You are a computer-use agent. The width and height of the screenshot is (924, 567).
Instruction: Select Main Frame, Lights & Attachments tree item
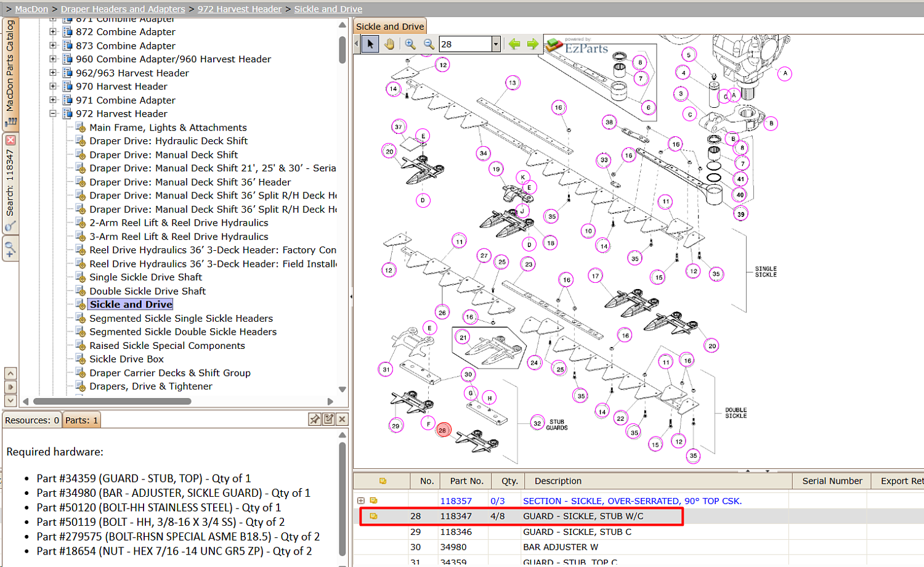168,128
